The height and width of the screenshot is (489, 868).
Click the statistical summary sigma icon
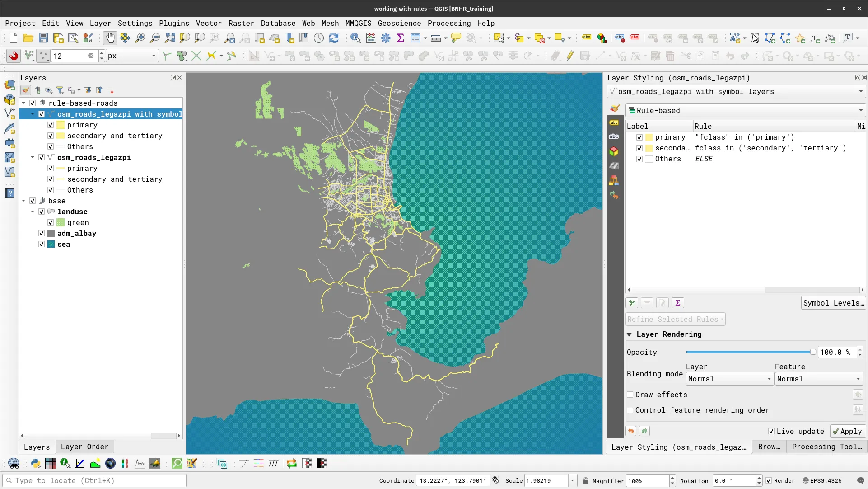(x=401, y=38)
